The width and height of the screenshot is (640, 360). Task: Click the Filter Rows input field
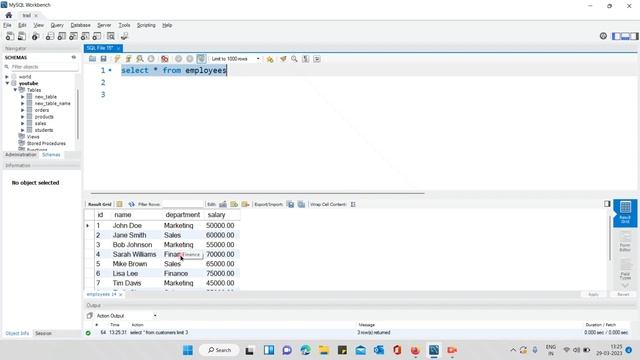coord(182,204)
